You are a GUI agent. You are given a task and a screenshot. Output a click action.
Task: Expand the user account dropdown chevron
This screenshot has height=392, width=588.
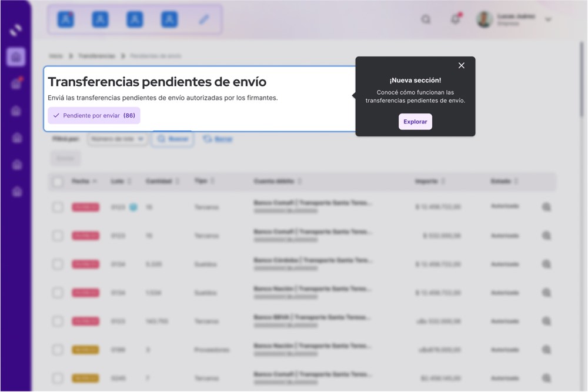coord(548,19)
